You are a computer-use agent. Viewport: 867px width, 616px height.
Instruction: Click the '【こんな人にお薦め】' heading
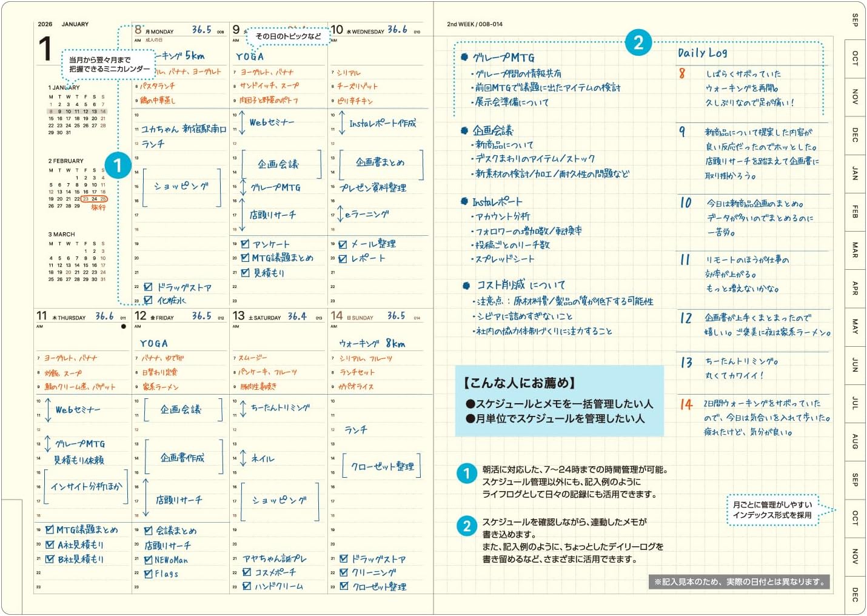tap(520, 383)
